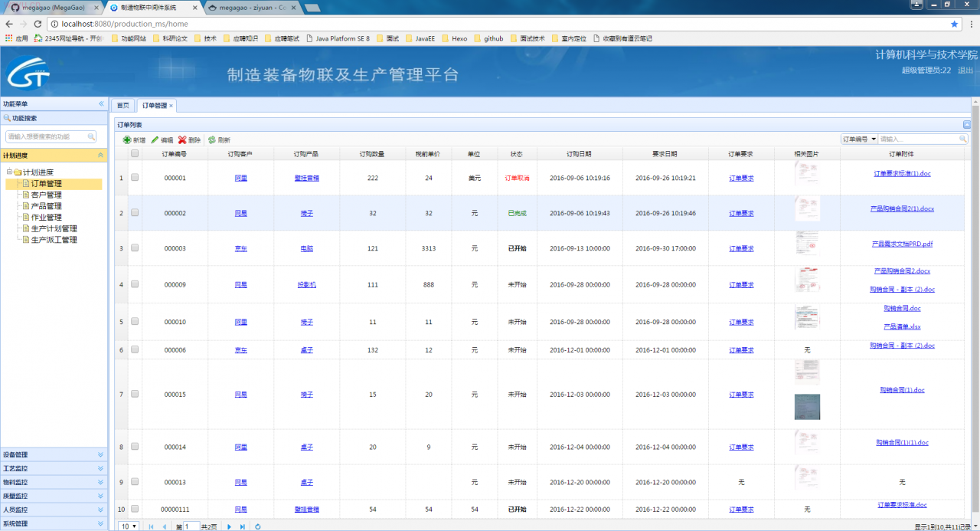
Task: Switch to the 首页 tab
Action: tap(122, 106)
